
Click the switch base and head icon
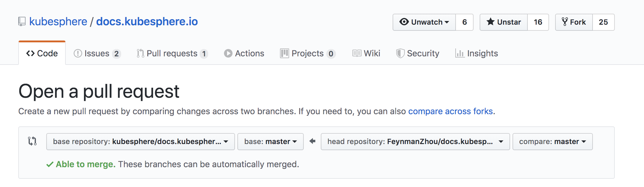click(32, 141)
